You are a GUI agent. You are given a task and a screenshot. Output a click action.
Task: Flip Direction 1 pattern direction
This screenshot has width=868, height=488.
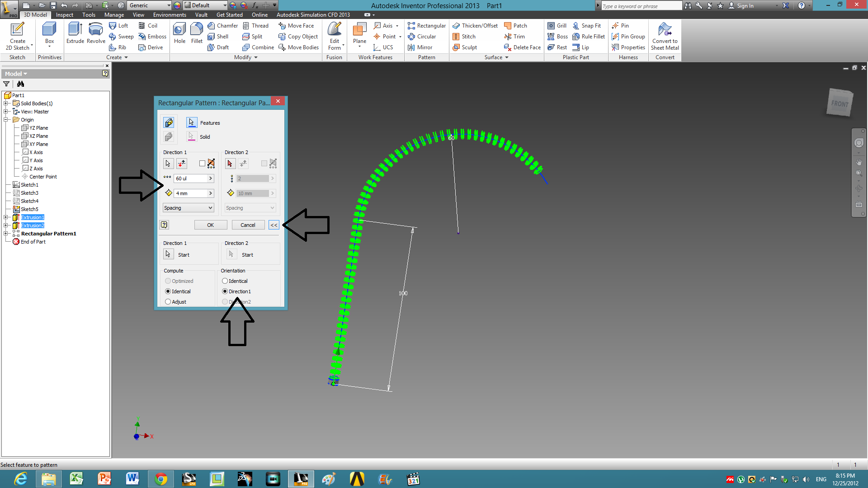click(182, 164)
